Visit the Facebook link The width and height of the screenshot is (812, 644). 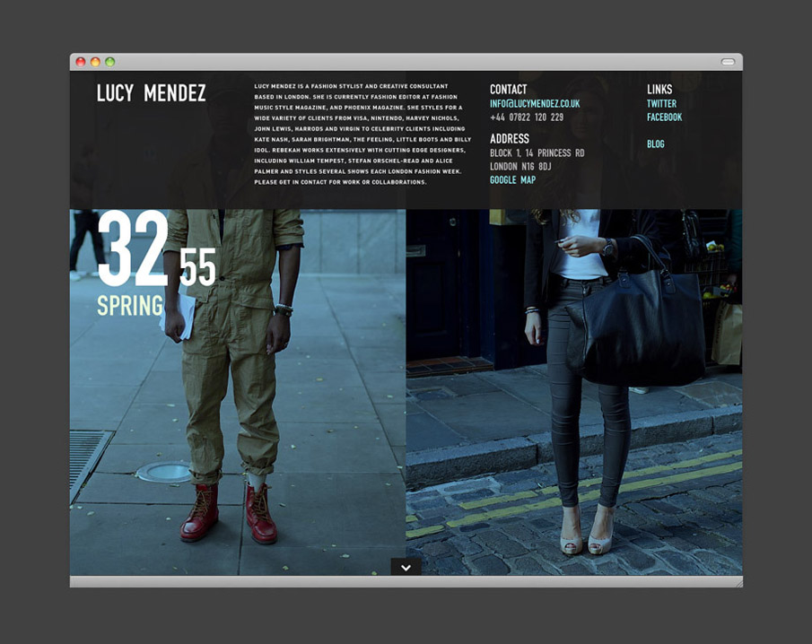[x=664, y=117]
